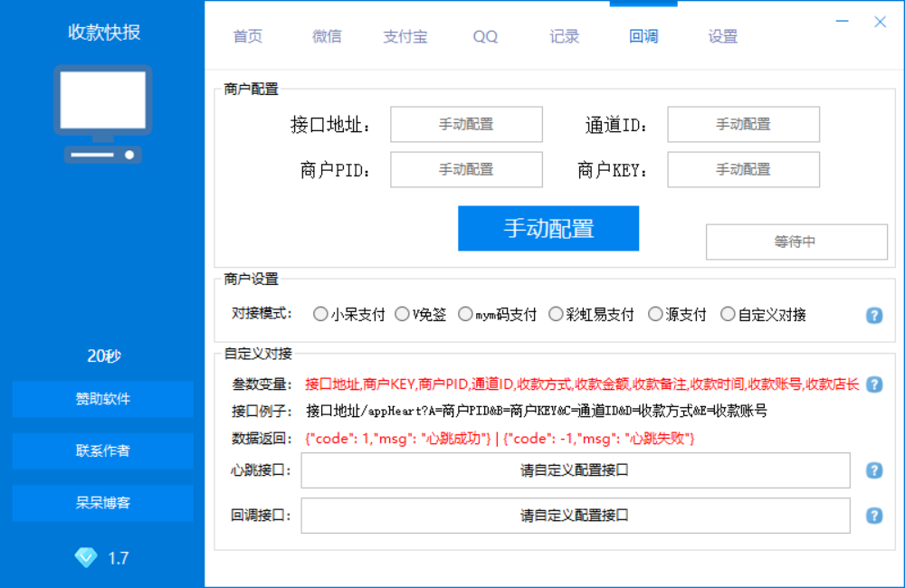
Task: Open the 设置 tab
Action: pyautogui.click(x=723, y=37)
